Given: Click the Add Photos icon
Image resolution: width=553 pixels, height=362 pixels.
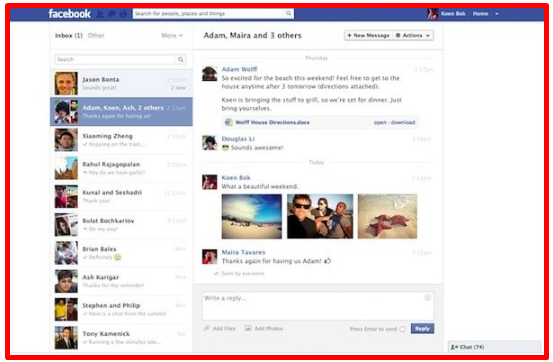Looking at the screenshot, I should 248,328.
